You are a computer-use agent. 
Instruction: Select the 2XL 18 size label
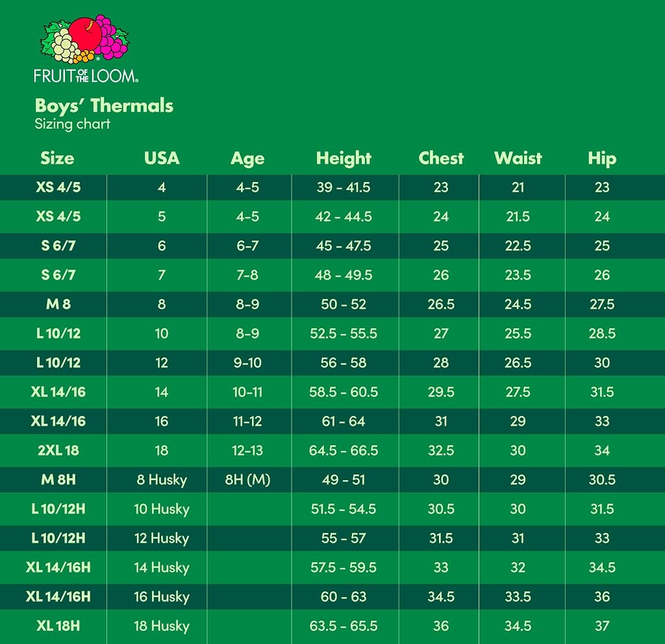58,450
